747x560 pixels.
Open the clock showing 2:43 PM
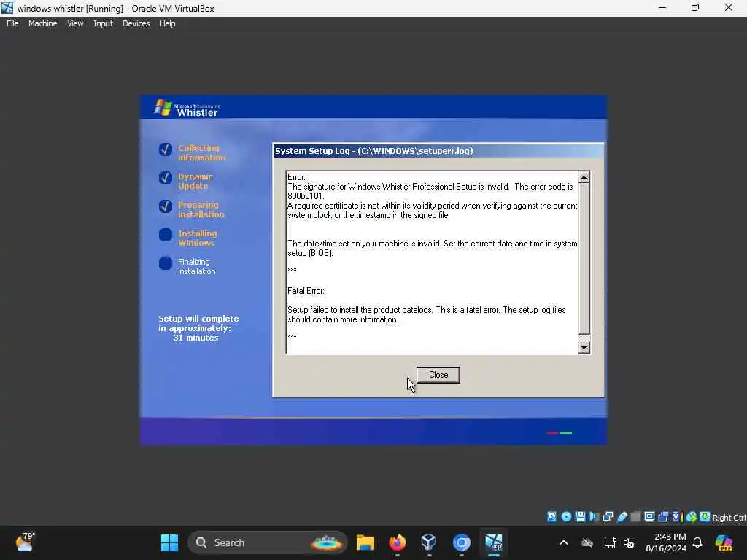[x=665, y=542]
